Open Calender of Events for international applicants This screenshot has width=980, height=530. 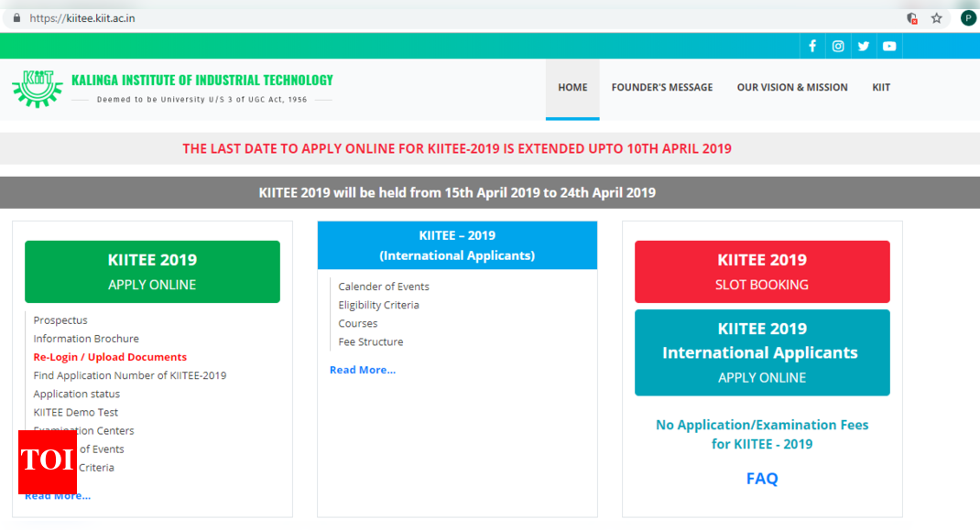click(384, 287)
